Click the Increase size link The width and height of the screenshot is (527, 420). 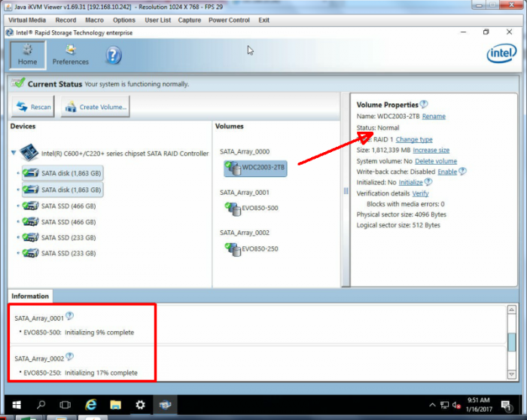coord(431,150)
